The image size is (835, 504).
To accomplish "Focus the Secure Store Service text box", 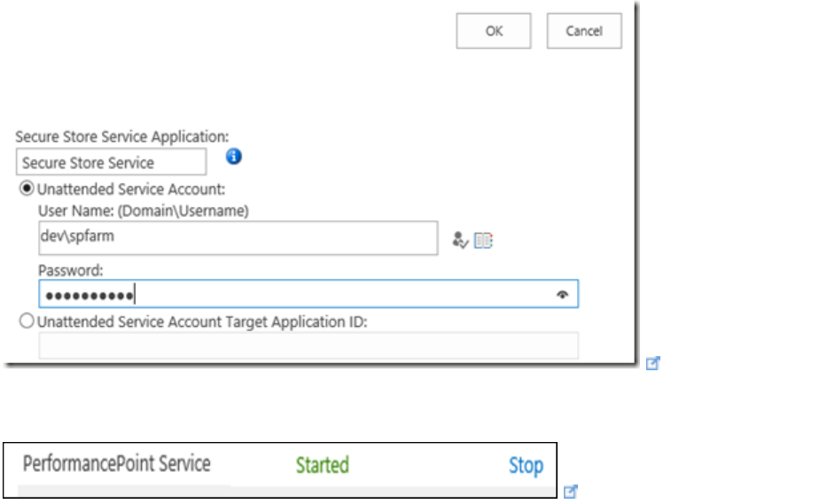I will [111, 163].
